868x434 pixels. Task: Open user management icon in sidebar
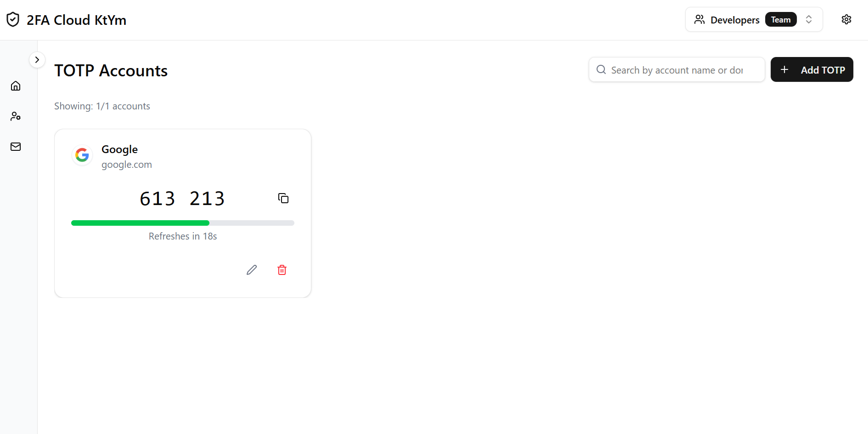[16, 116]
